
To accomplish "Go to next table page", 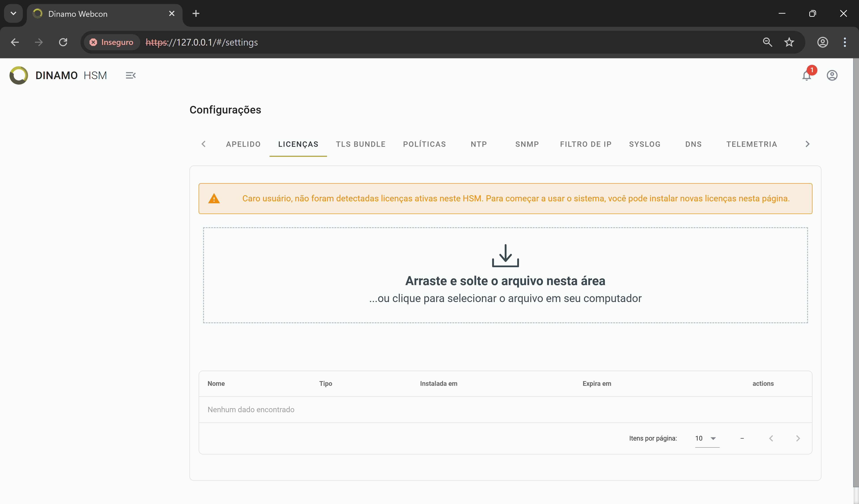I will (x=798, y=438).
